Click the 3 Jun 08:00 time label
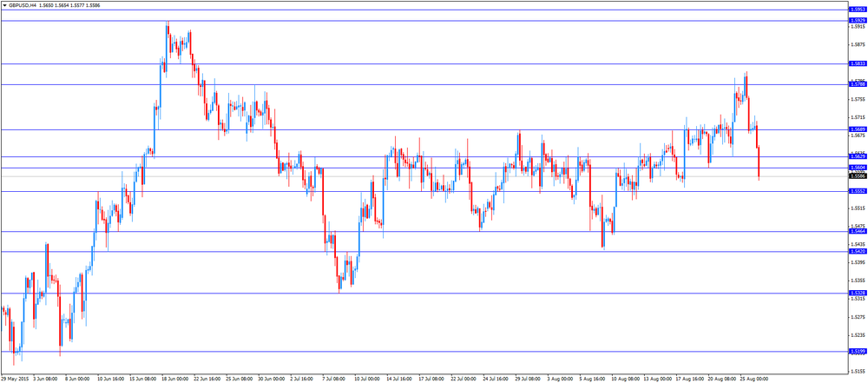Screen dimensions: 868x383 [45, 380]
